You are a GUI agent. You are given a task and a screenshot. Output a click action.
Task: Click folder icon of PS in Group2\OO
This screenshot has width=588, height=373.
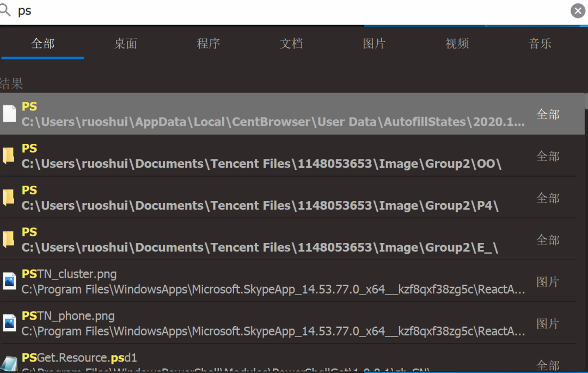point(9,156)
